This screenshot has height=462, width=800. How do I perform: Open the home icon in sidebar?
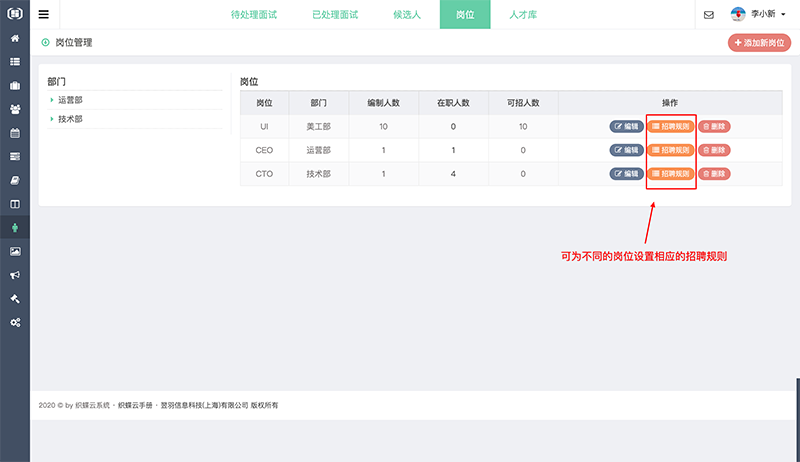[15, 38]
